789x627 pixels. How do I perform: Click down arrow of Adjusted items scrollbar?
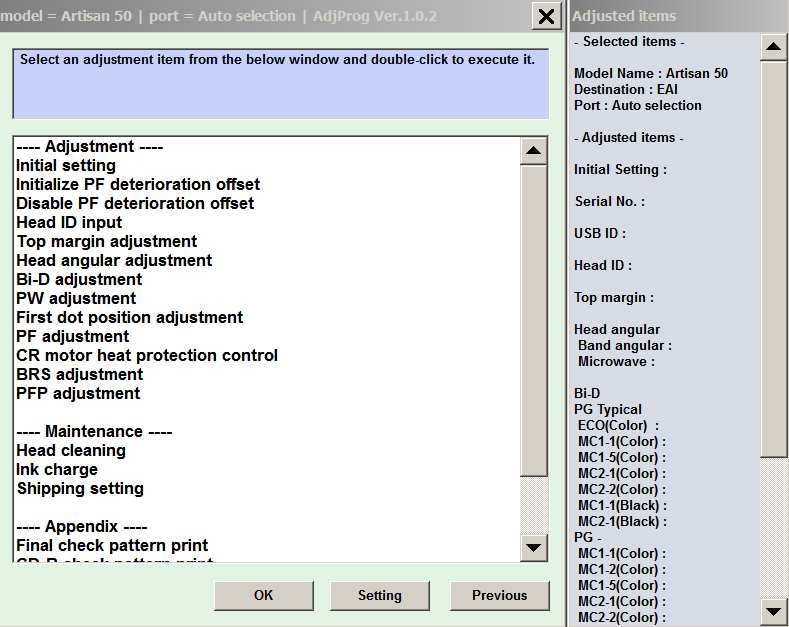point(773,612)
